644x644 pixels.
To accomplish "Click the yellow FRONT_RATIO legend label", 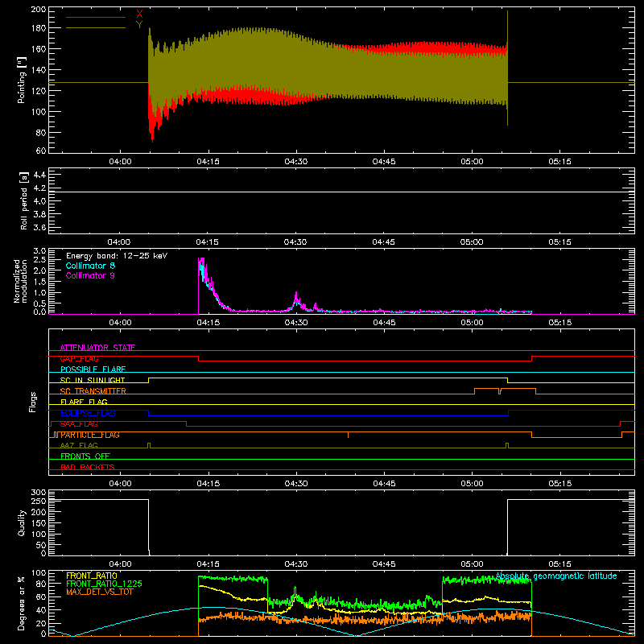I will click(x=92, y=576).
